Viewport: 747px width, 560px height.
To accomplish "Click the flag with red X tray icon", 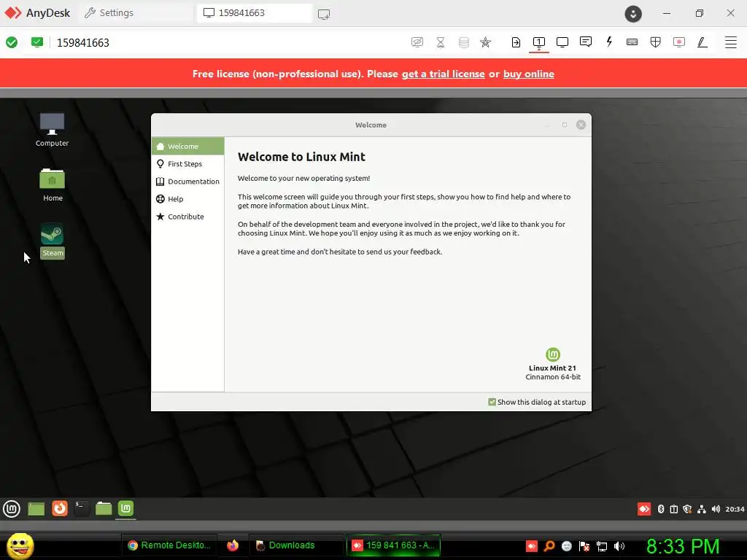I will (584, 545).
